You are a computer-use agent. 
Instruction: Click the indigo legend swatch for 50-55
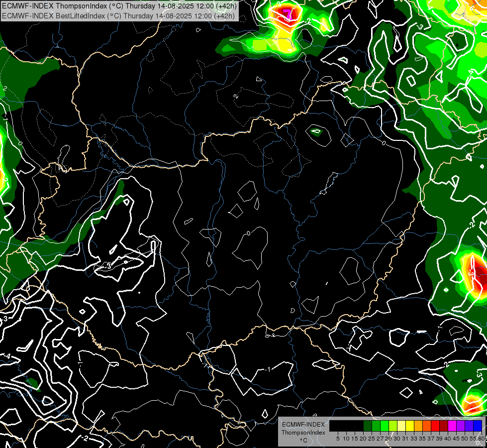tap(469, 426)
